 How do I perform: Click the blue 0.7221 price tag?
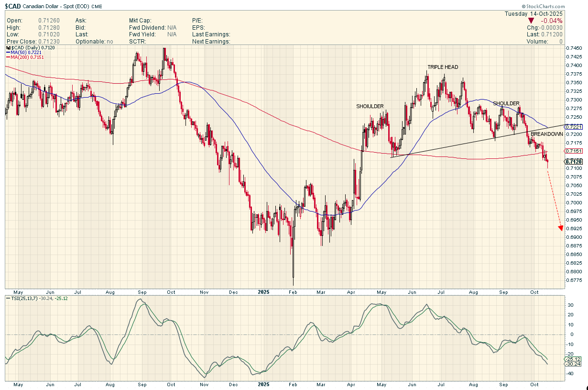pyautogui.click(x=573, y=127)
